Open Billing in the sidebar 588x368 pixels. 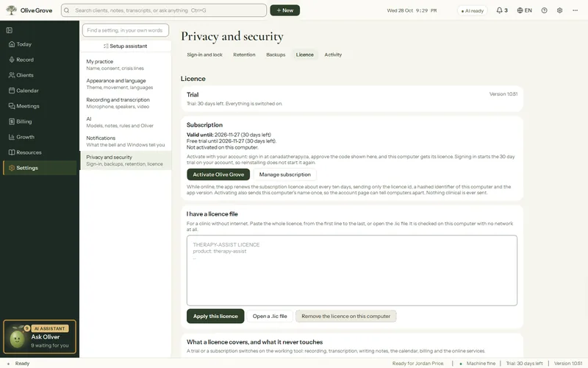(40, 121)
